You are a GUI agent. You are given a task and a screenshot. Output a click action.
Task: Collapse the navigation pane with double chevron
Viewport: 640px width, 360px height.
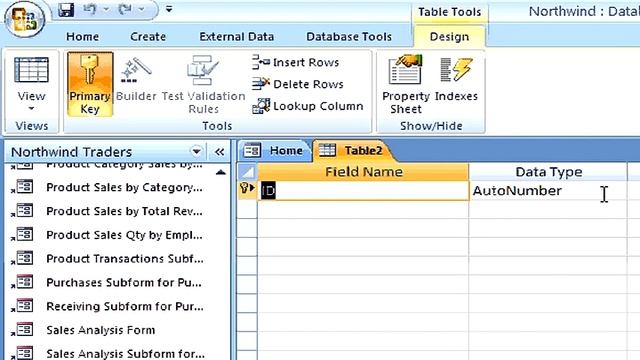pyautogui.click(x=220, y=152)
